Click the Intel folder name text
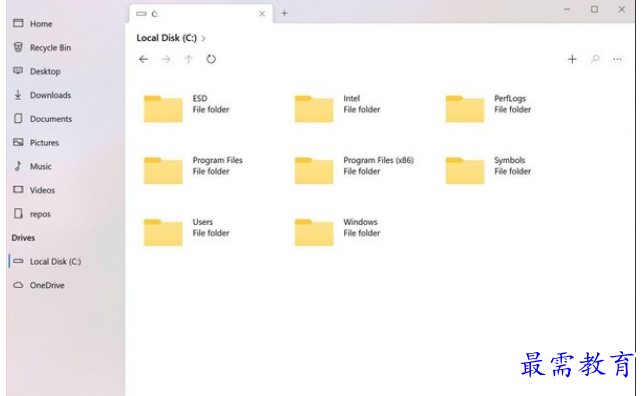This screenshot has height=396, width=642. 351,98
